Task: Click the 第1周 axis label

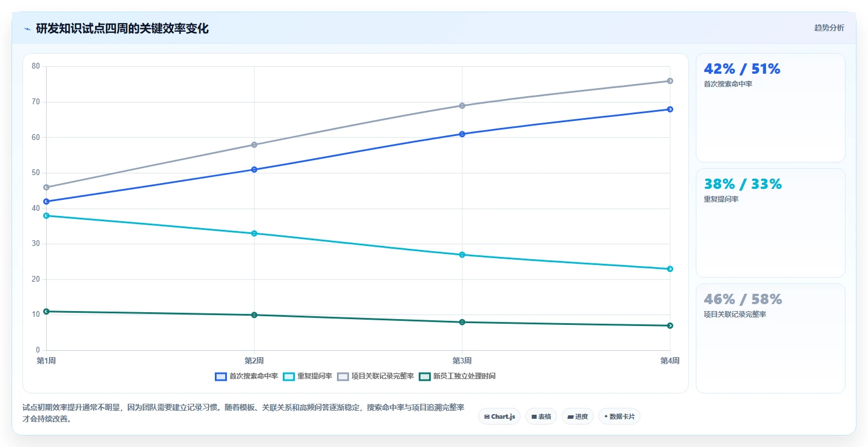Action: tap(46, 361)
